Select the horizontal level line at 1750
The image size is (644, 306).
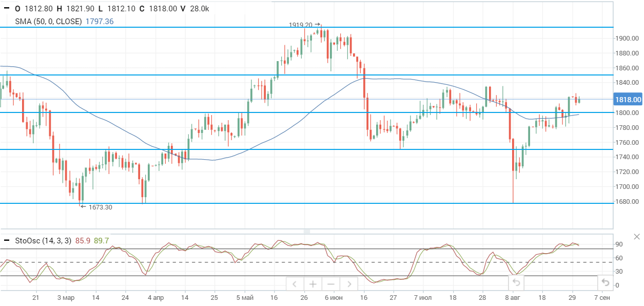pyautogui.click(x=307, y=149)
